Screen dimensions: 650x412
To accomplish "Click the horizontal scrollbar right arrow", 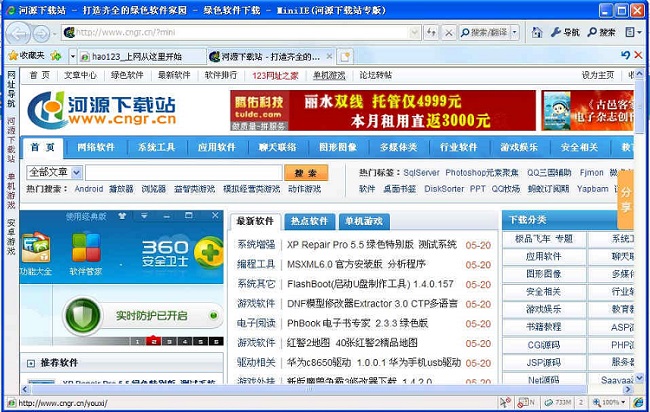I will click(628, 389).
